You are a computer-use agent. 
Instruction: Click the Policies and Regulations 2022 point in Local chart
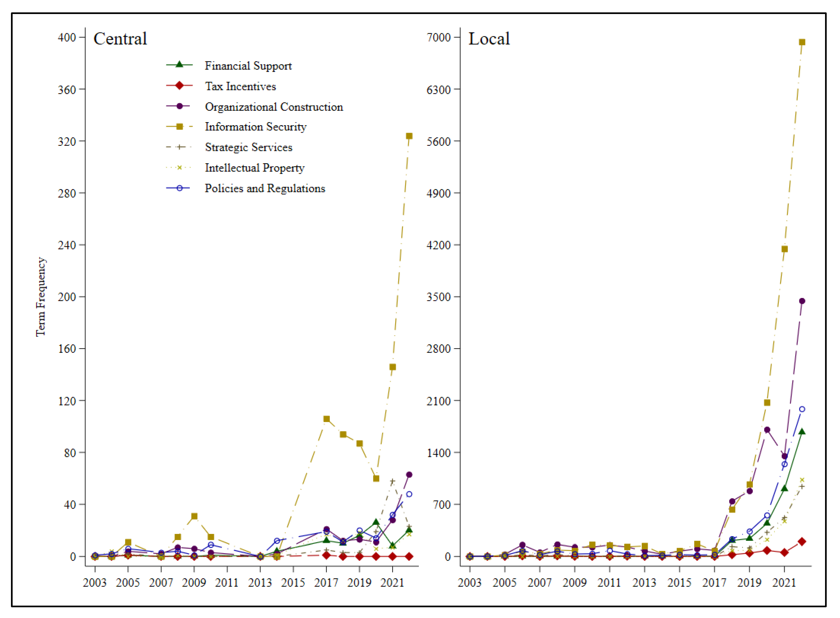(x=802, y=409)
